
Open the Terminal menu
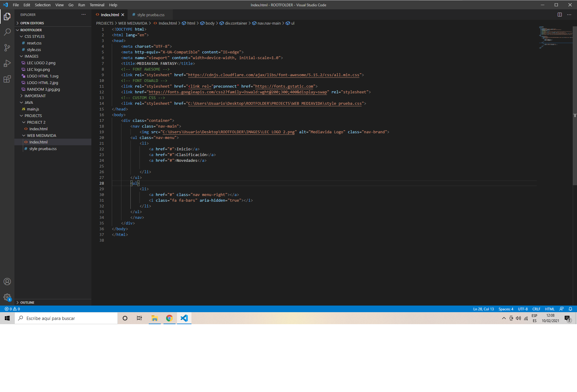97,5
